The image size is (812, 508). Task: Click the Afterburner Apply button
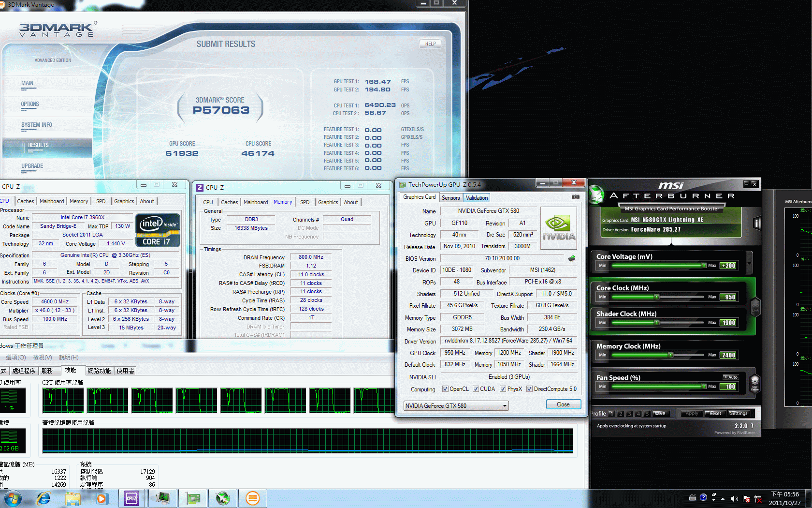coord(692,414)
